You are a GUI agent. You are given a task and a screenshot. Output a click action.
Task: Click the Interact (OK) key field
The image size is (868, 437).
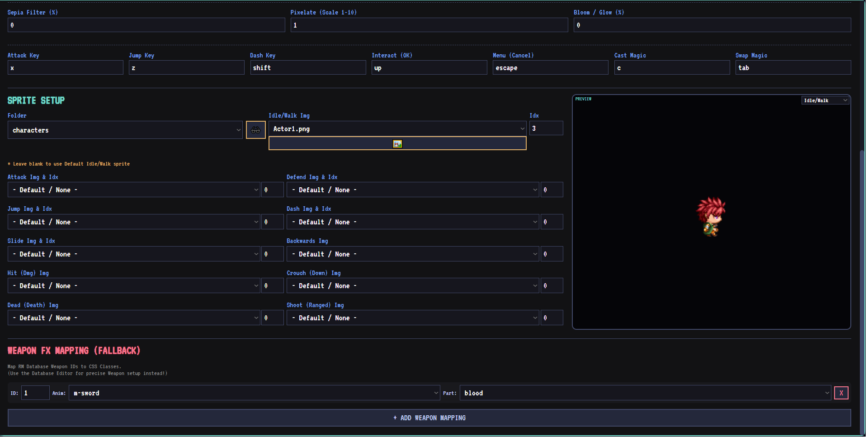tap(429, 68)
